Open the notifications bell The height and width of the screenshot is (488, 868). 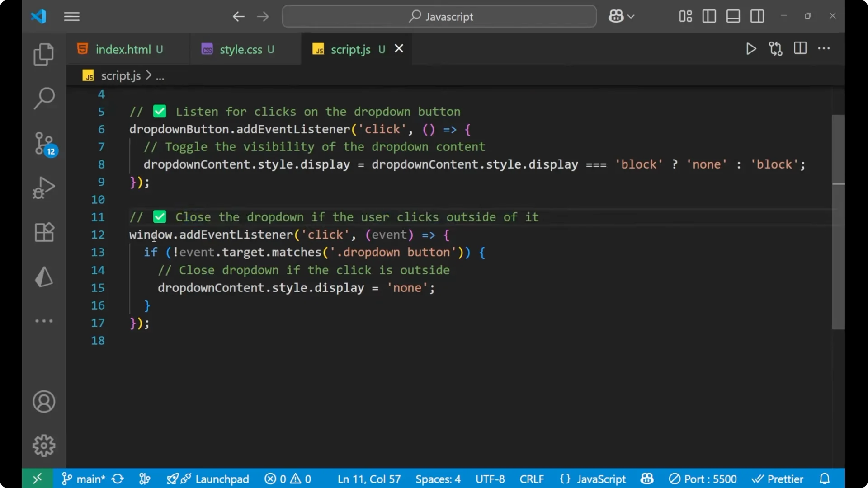825,479
